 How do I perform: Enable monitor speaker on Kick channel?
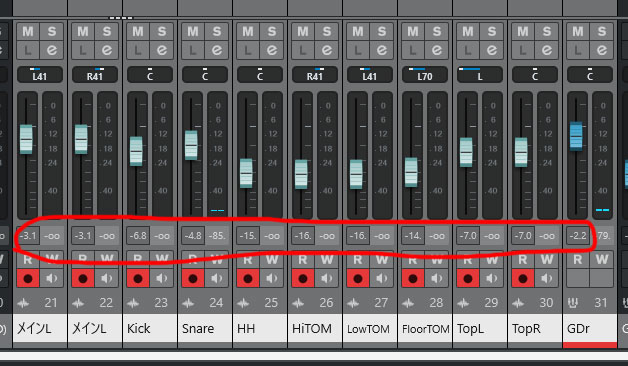coord(161,278)
